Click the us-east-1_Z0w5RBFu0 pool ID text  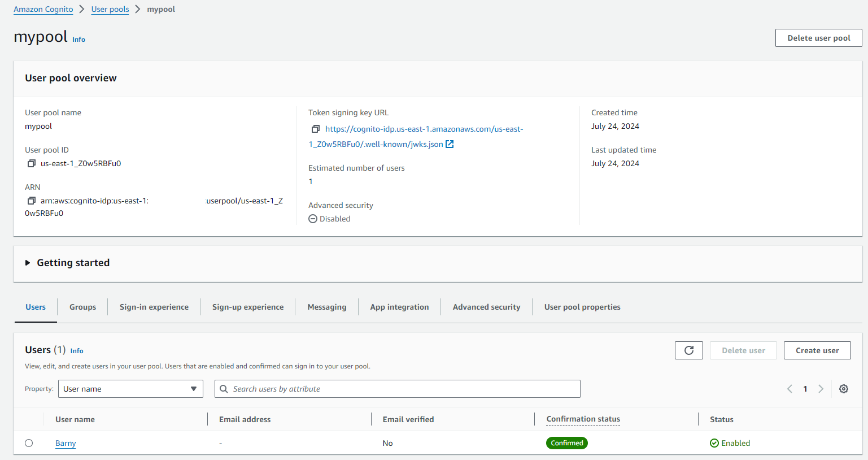pos(81,163)
